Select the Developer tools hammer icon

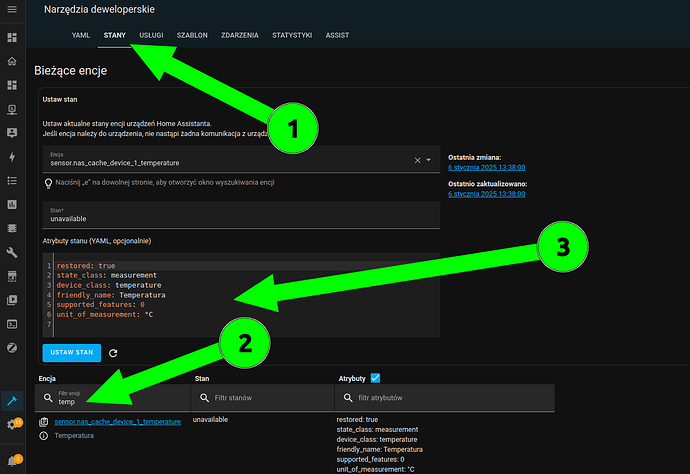point(12,401)
